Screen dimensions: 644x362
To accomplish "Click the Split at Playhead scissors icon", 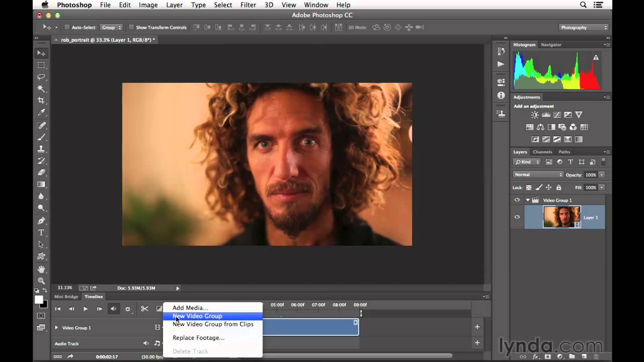I will (x=144, y=309).
